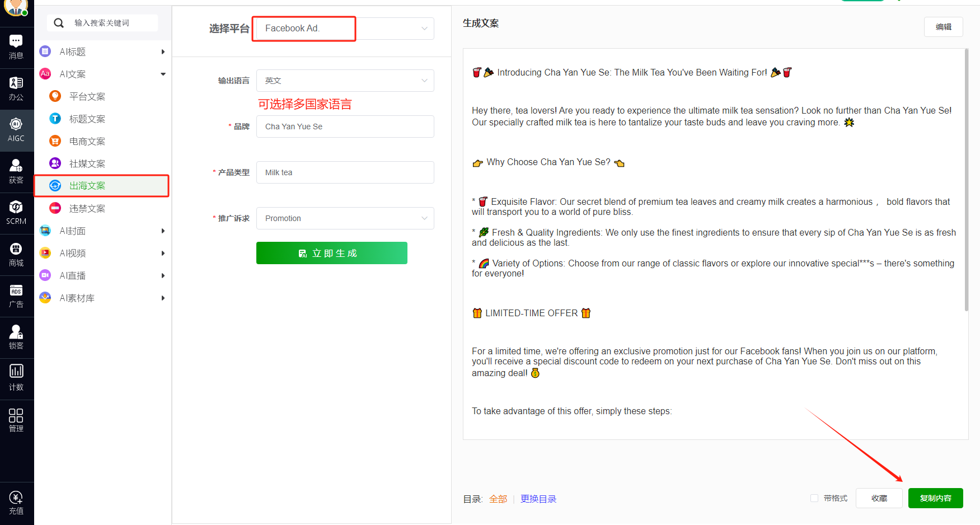Open the 充值 recharge sidebar icon

pos(16,503)
